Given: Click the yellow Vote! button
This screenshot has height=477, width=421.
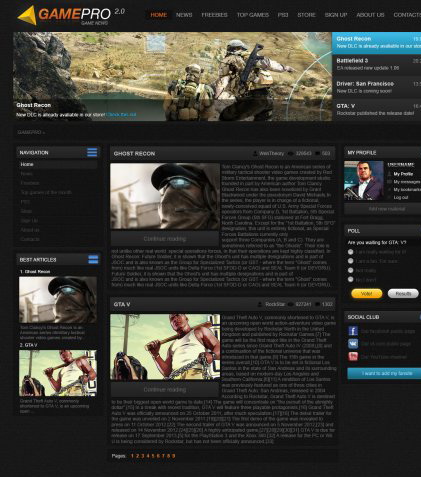Looking at the screenshot, I should click(x=367, y=294).
